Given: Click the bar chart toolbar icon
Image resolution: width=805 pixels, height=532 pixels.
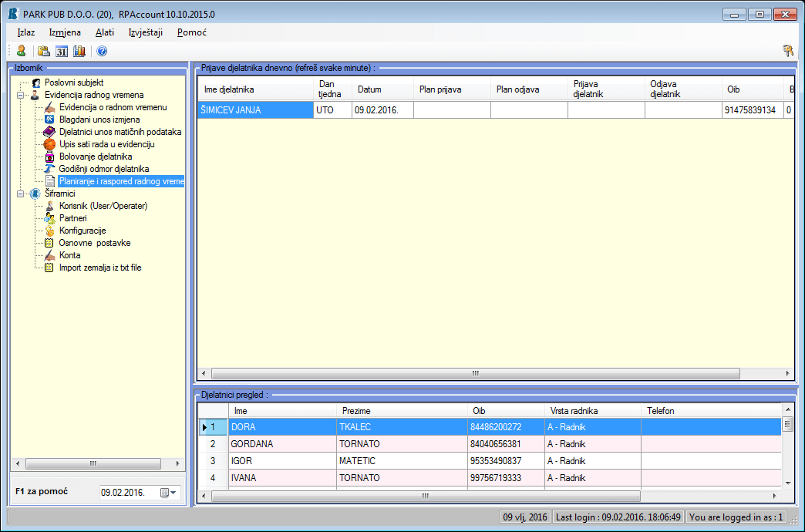Looking at the screenshot, I should click(x=79, y=51).
